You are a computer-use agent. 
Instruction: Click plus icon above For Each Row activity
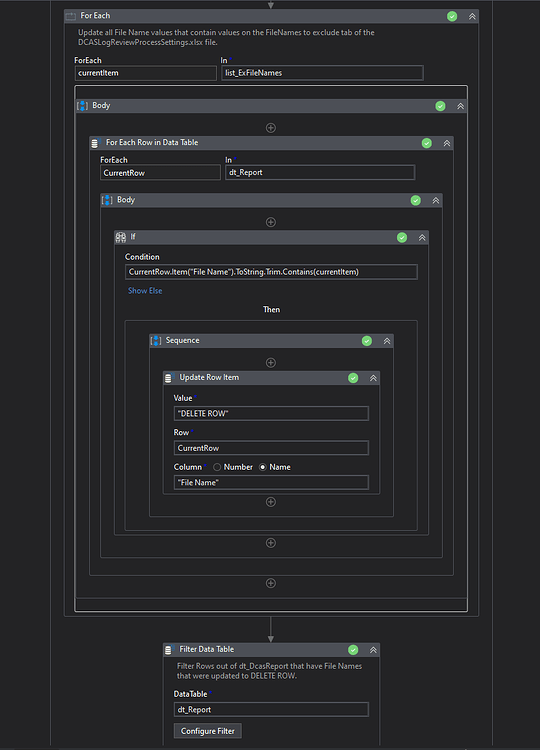click(271, 128)
